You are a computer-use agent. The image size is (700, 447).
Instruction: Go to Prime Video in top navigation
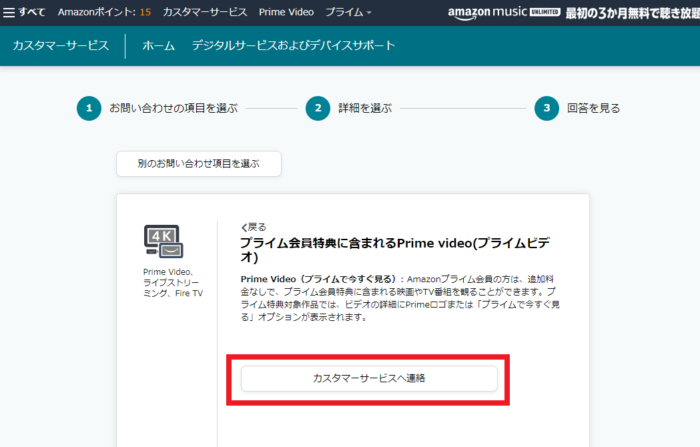tap(286, 12)
